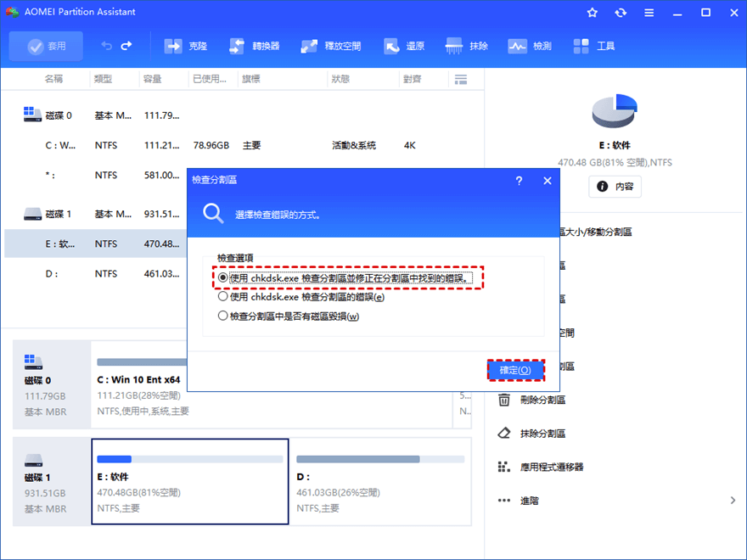Expand the 進階 chevron arrow
This screenshot has height=560, width=747.
(x=733, y=500)
